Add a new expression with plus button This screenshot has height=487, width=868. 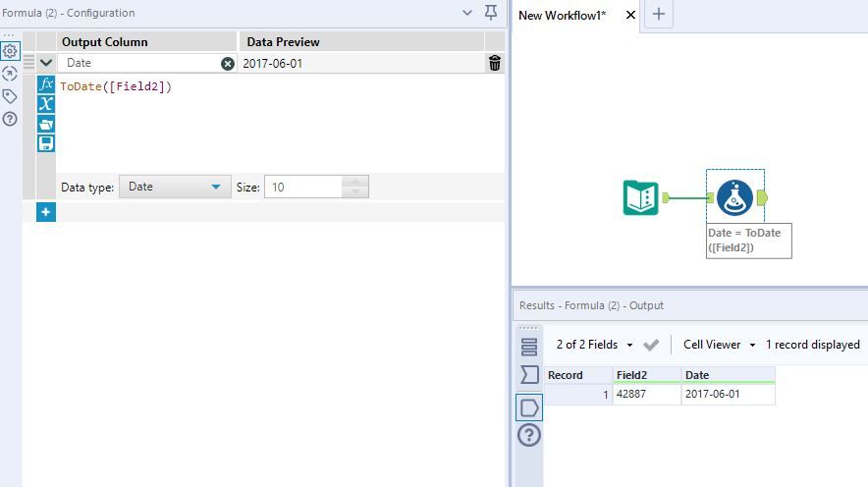tap(46, 212)
